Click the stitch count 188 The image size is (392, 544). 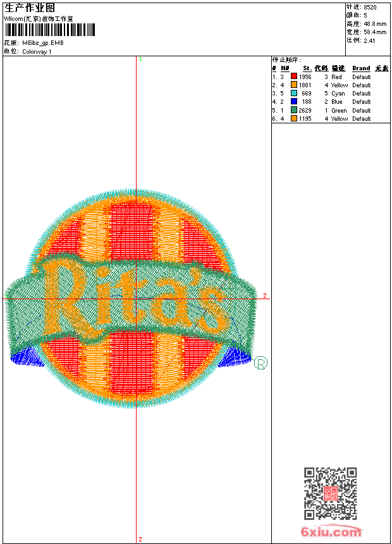(x=307, y=102)
